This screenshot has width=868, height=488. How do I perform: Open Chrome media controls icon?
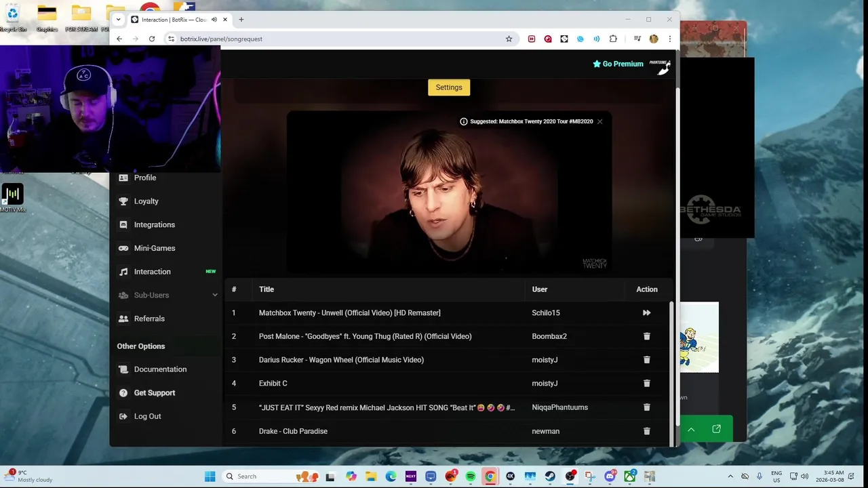(637, 39)
